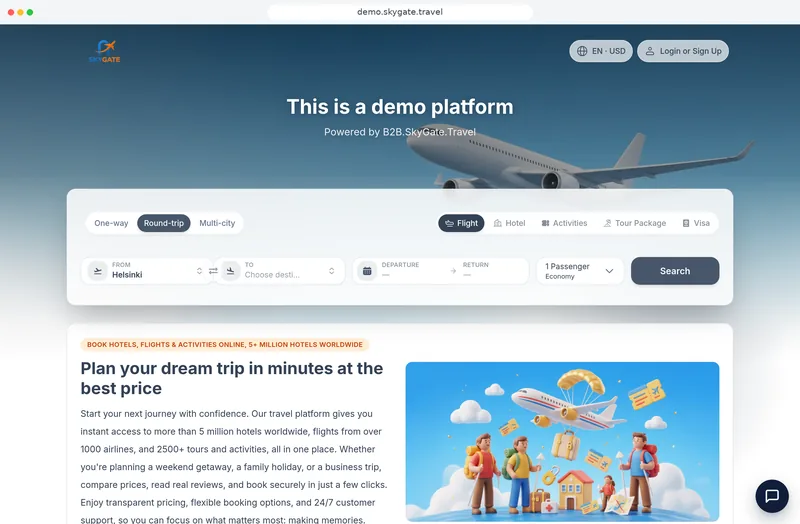Expand the From Helsinki chevron selector
Viewport: 800px width, 524px height.
(199, 271)
